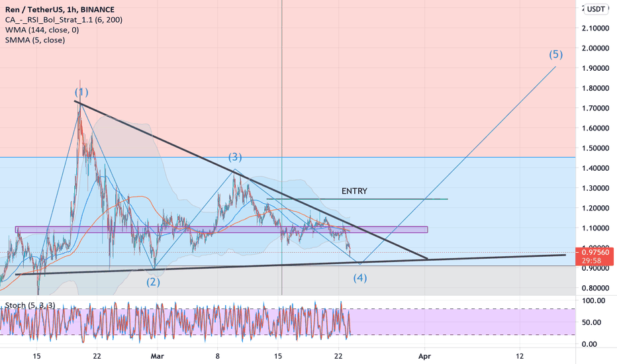Select the wave label (3)
The image size is (617, 364).
click(235, 157)
